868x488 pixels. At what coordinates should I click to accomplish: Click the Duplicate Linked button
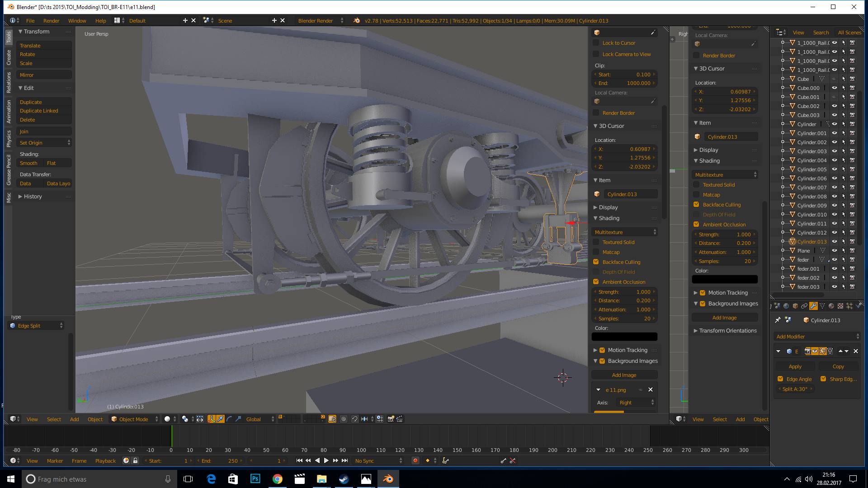pyautogui.click(x=39, y=111)
